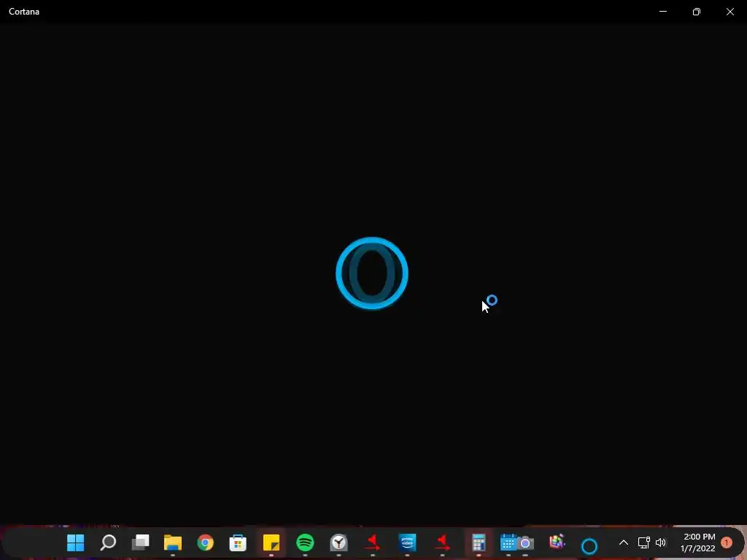This screenshot has width=747, height=560.
Task: Click Cortana icon in taskbar
Action: coord(589,545)
